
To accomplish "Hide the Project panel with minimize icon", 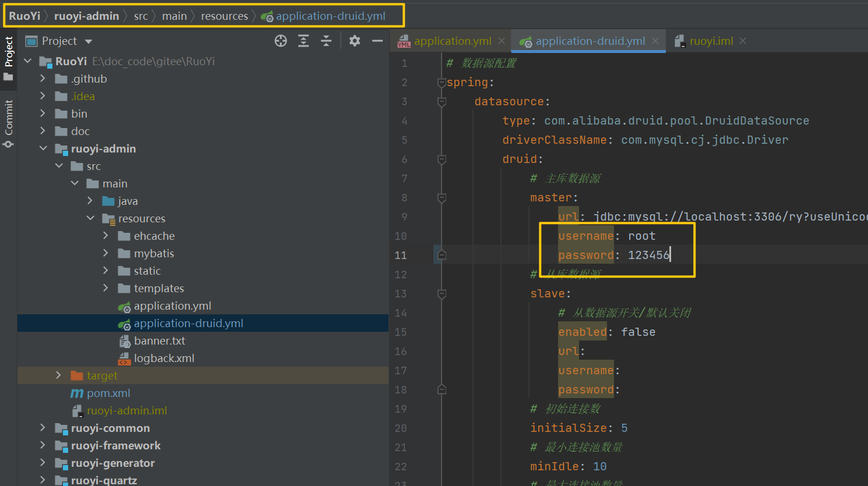I will 377,41.
